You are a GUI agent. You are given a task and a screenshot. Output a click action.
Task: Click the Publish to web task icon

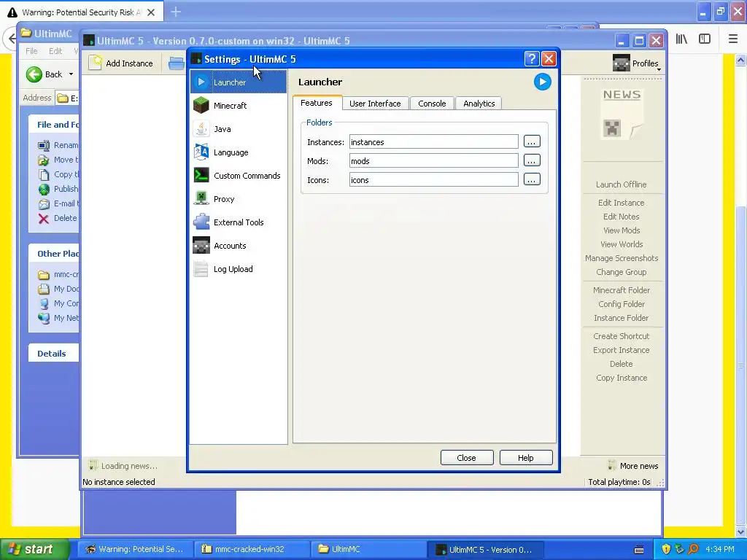(x=43, y=189)
